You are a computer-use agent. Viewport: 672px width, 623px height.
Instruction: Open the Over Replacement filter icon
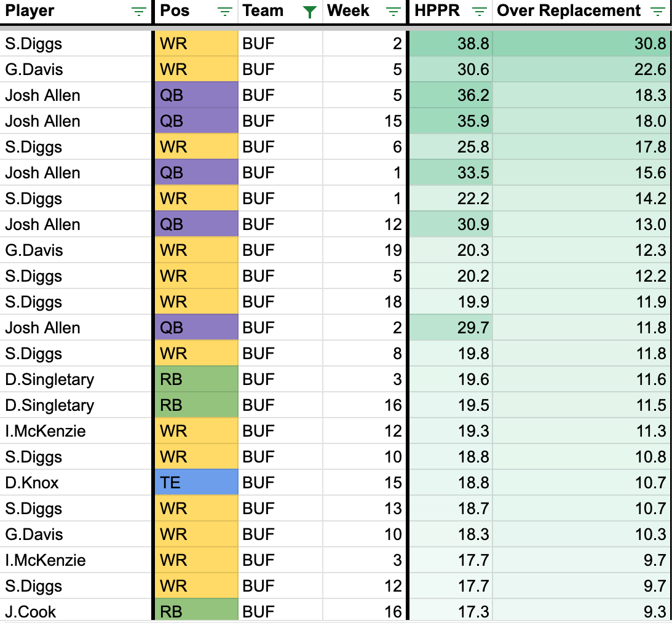click(657, 12)
